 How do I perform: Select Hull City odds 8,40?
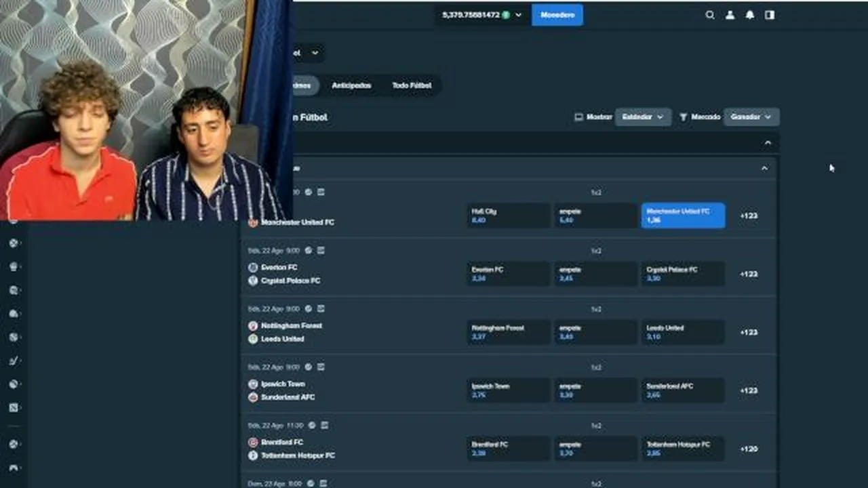[508, 216]
